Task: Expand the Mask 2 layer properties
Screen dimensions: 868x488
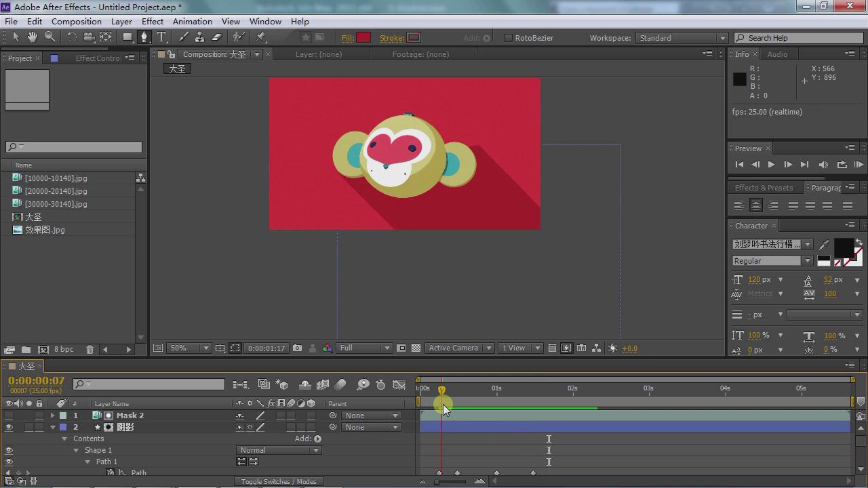Action: [x=52, y=415]
